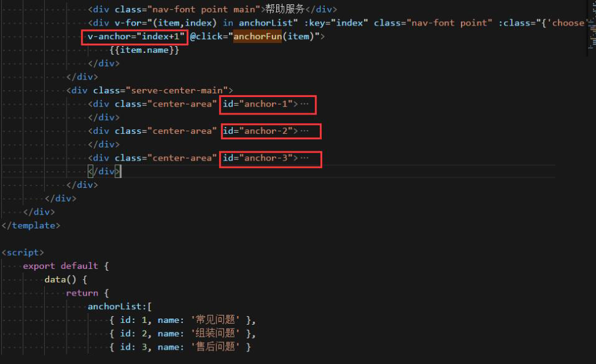Screen dimensions: 596x364
Task: Click the 售后问题 array entry
Action: point(180,347)
